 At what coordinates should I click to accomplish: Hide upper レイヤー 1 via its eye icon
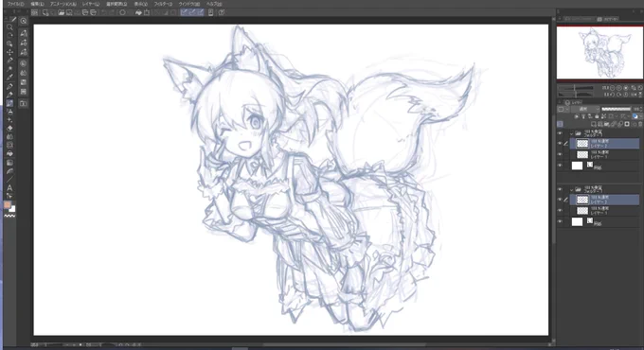(560, 154)
